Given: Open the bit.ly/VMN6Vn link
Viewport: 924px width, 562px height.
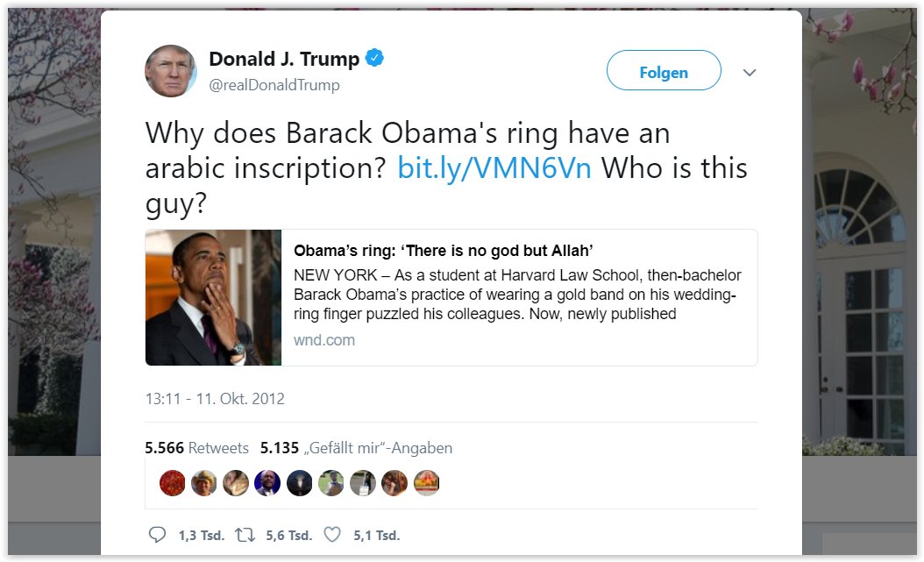Looking at the screenshot, I should tap(494, 168).
